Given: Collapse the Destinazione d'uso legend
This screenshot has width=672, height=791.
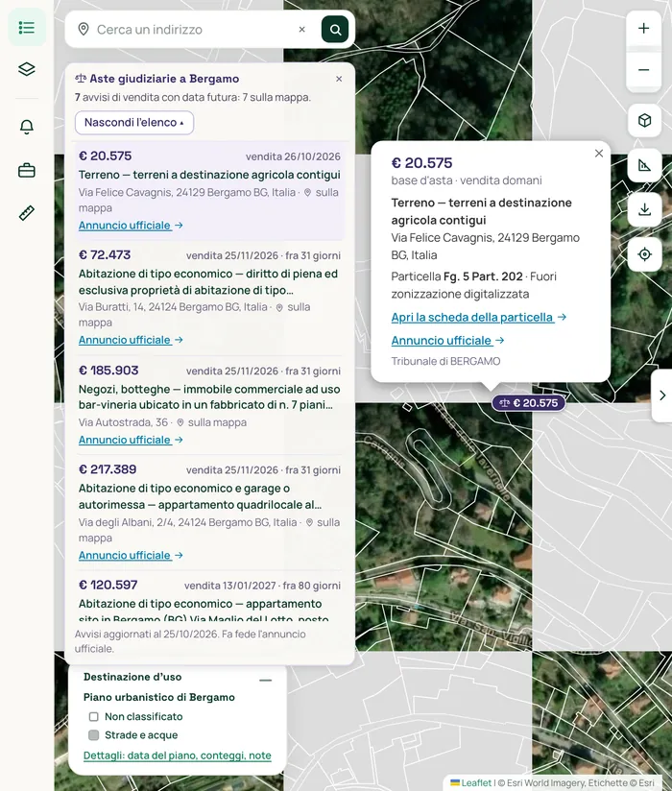Looking at the screenshot, I should pos(265,680).
